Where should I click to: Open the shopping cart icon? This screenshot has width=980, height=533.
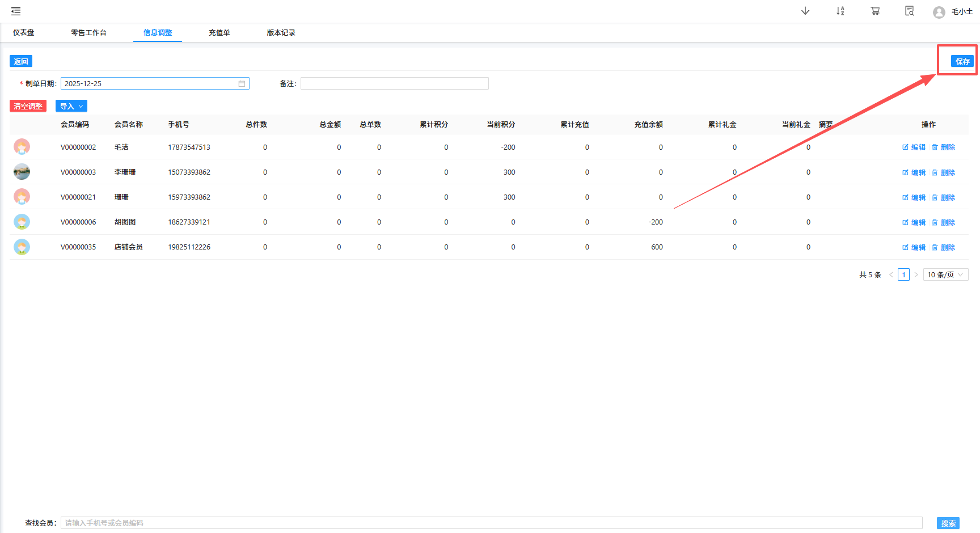(875, 11)
